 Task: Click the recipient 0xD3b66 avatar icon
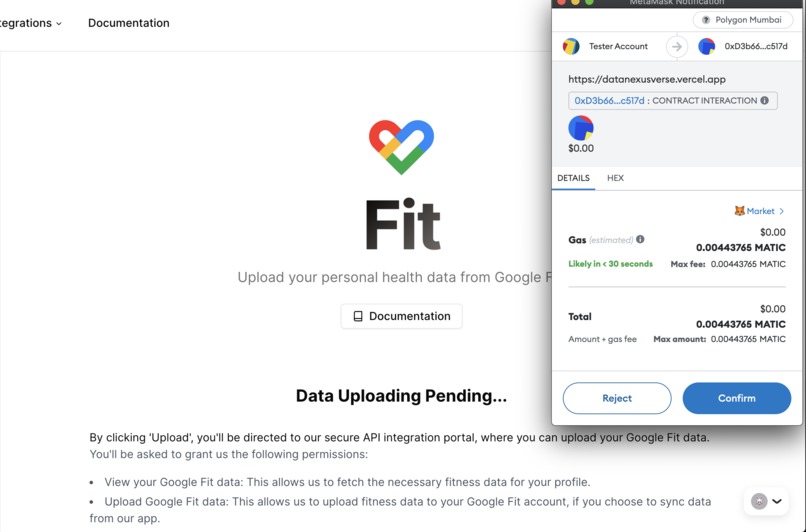[707, 46]
